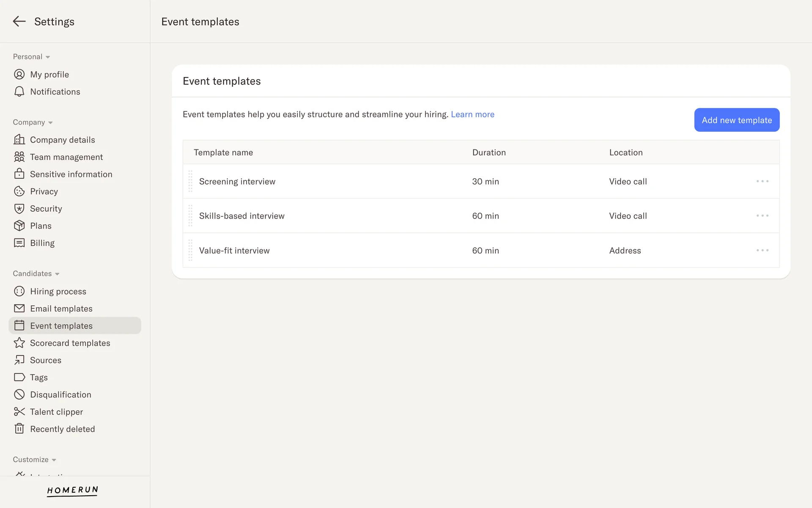
Task: Click the Notifications bell icon
Action: tap(19, 92)
